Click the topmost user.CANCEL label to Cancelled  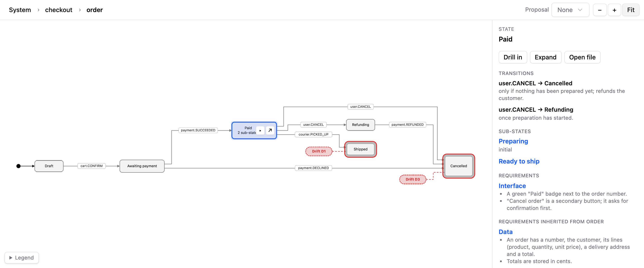[360, 107]
